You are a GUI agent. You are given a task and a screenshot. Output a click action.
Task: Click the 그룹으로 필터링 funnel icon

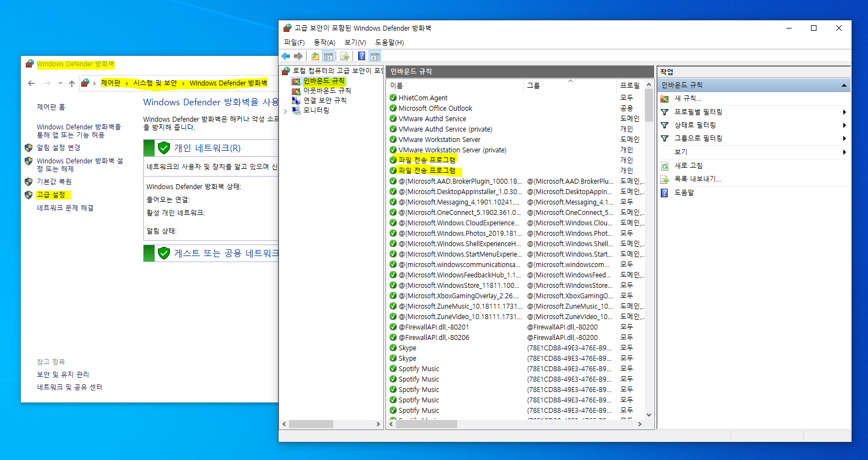(x=665, y=138)
